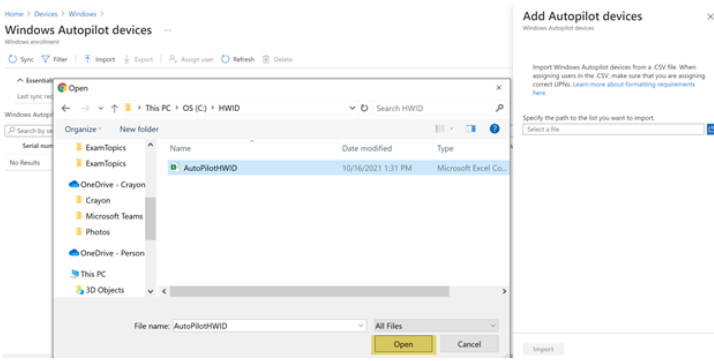Click navigation tree scroll up arrow
Viewport: 714px width, 361px height.
150,145
